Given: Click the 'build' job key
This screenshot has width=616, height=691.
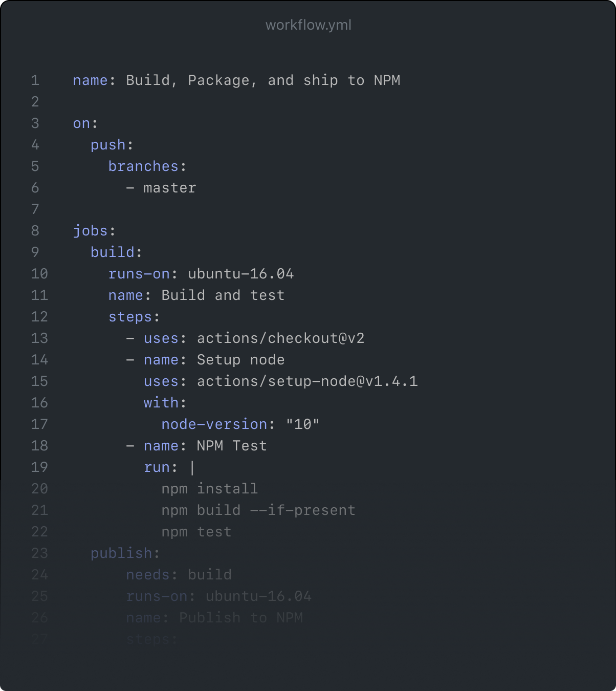Looking at the screenshot, I should coord(112,252).
